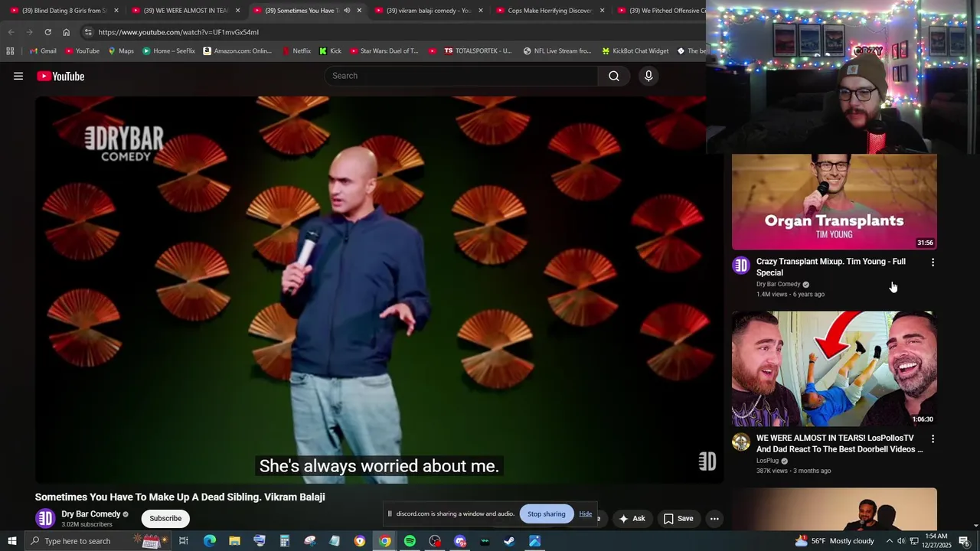Open the notification center icon in system tray
This screenshot has height=551, width=980.
click(964, 541)
